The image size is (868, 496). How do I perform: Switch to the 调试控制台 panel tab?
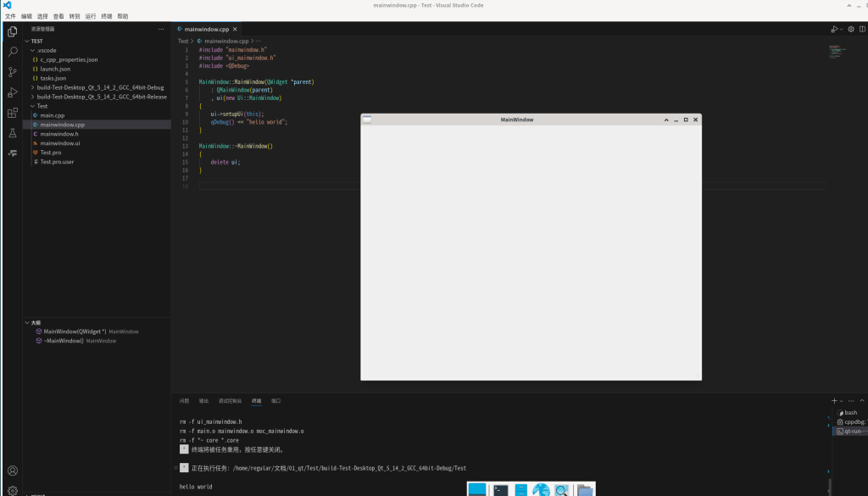tap(230, 400)
